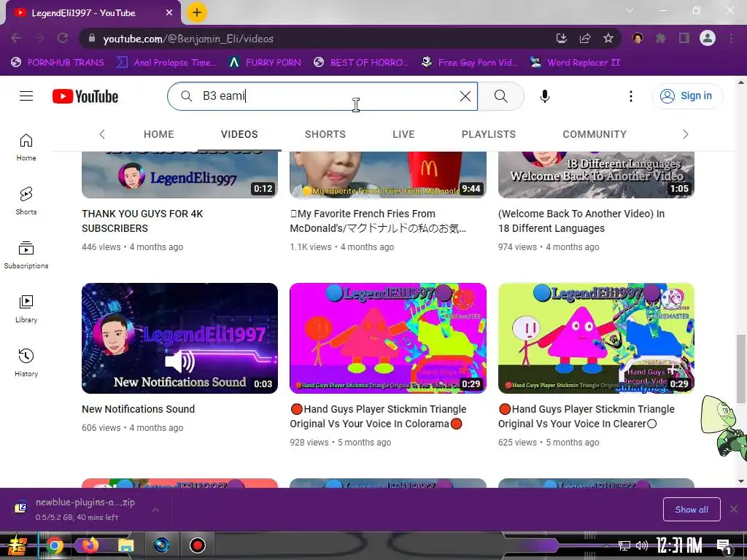747x560 pixels.
Task: Open tab search dropdown in title bar
Action: pos(630,10)
